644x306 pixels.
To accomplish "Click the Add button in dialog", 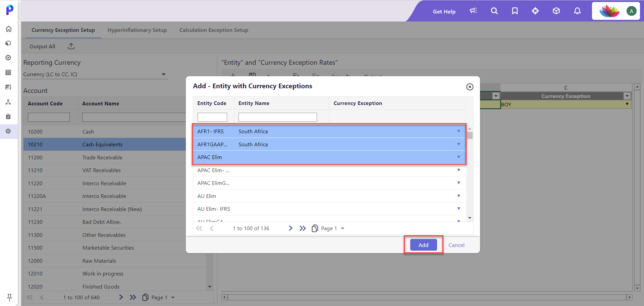I will pyautogui.click(x=423, y=245).
